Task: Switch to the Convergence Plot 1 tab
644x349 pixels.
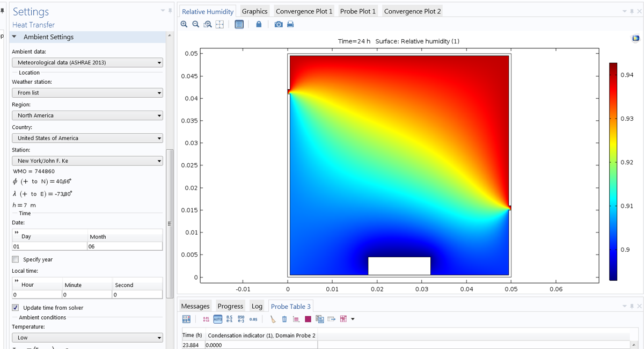Action: coord(304,11)
